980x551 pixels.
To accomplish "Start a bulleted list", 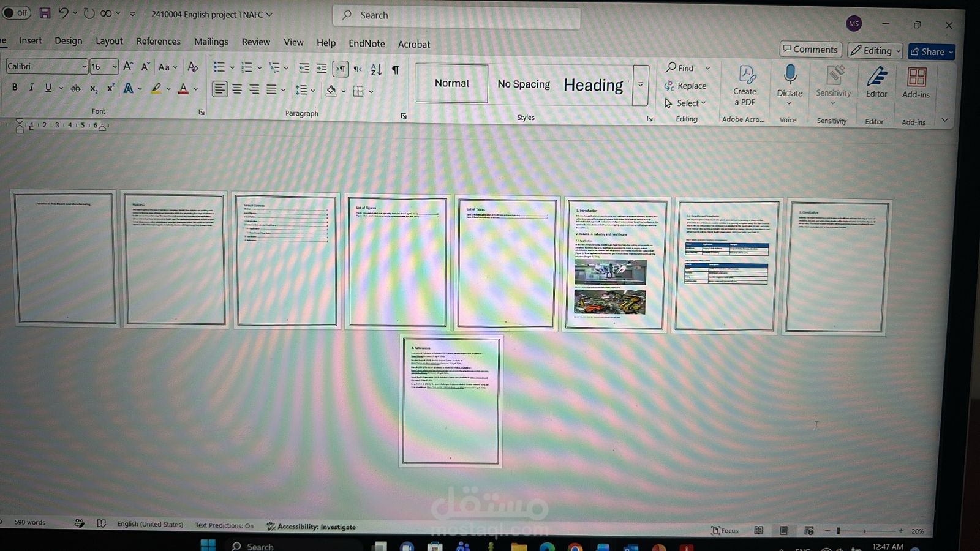I will (219, 67).
